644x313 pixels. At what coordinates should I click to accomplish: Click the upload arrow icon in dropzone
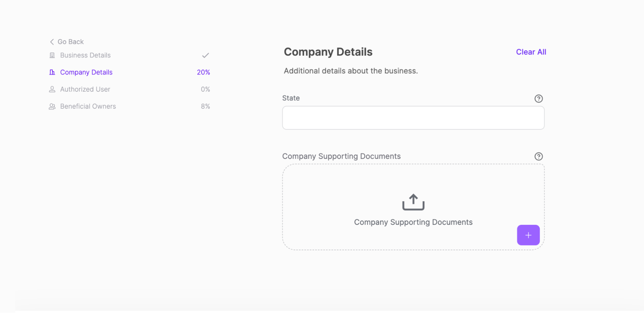413,202
